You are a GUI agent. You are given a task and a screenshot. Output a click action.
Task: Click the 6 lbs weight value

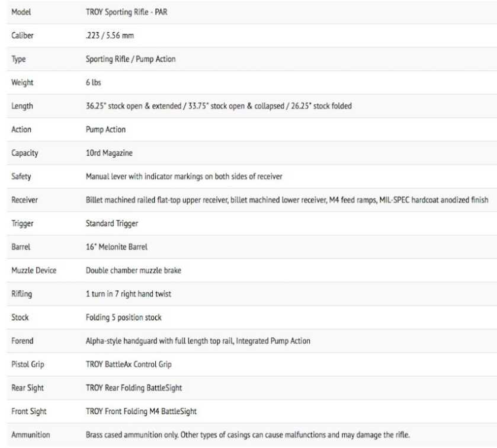pos(93,82)
